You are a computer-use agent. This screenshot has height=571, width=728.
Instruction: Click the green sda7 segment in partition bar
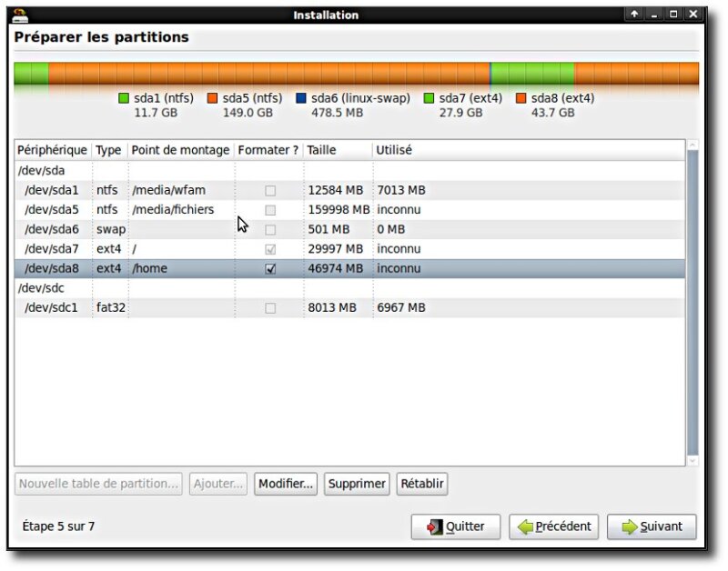coord(532,74)
